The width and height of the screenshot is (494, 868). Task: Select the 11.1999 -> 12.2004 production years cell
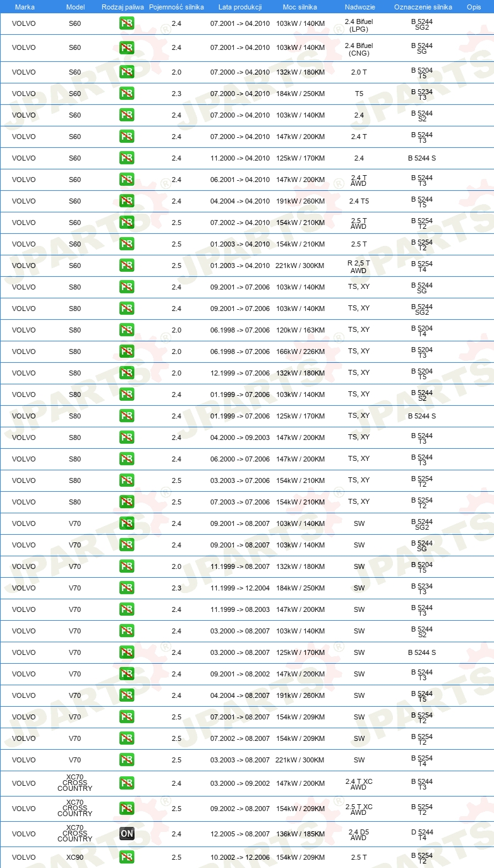[x=240, y=588]
